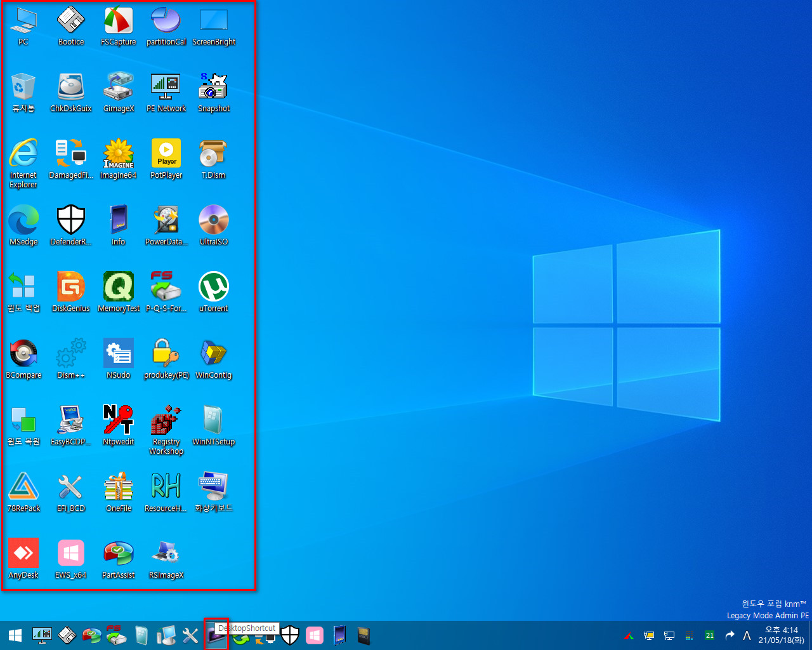Viewport: 812px width, 650px height.
Task: Open UltraISO desktop shortcut
Action: [x=214, y=227]
